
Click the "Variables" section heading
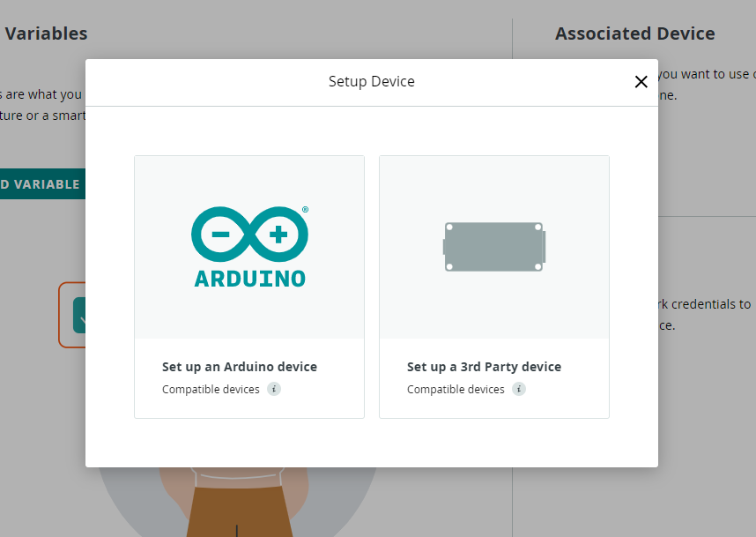coord(46,34)
